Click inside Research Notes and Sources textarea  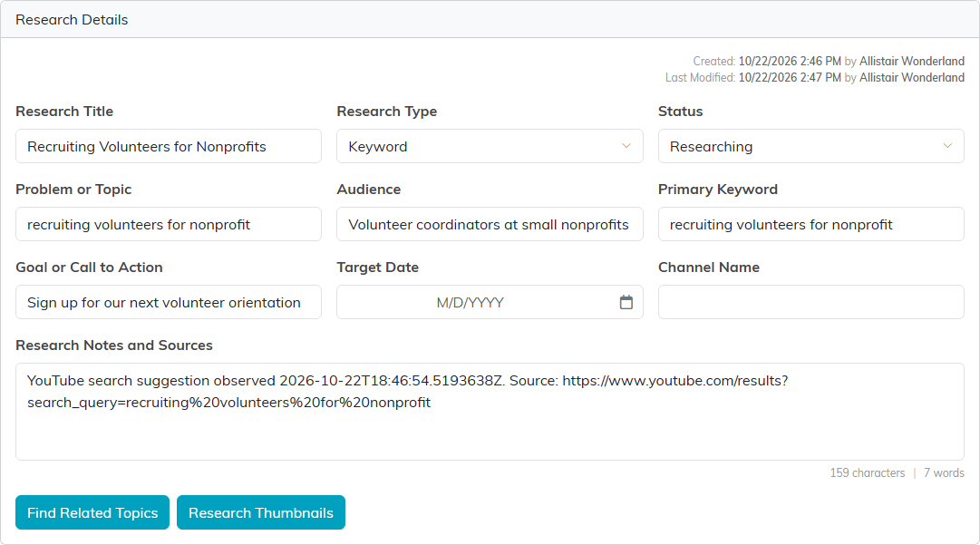pyautogui.click(x=490, y=412)
